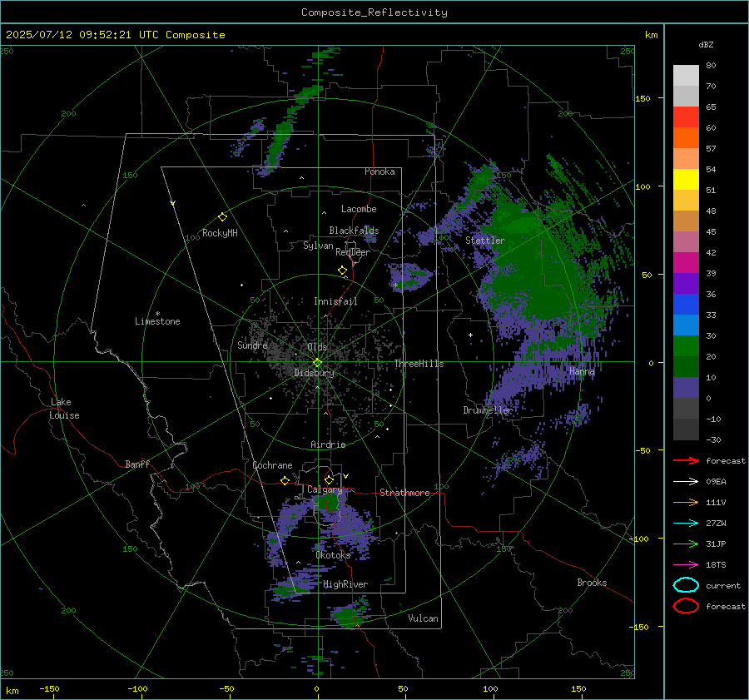Select the HighRiver label
This screenshot has width=749, height=700.
[345, 584]
